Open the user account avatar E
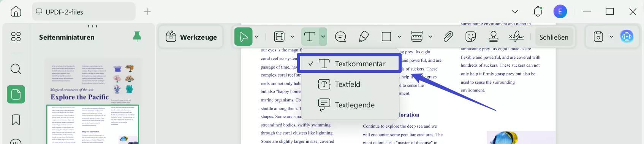This screenshot has width=644, height=144. pos(560,12)
